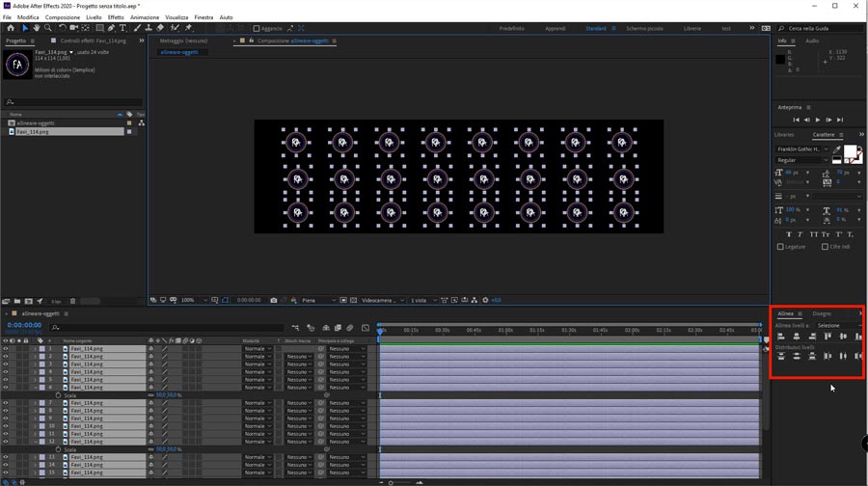Enable the Cifre indi checkbox
868x486 pixels.
point(825,247)
